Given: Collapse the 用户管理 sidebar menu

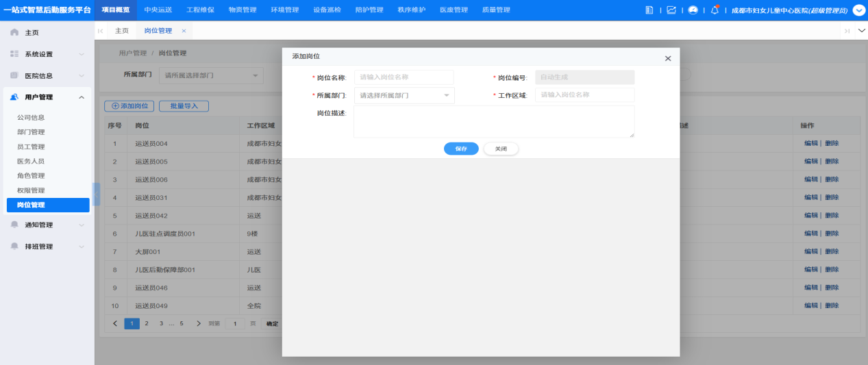Looking at the screenshot, I should tap(82, 97).
